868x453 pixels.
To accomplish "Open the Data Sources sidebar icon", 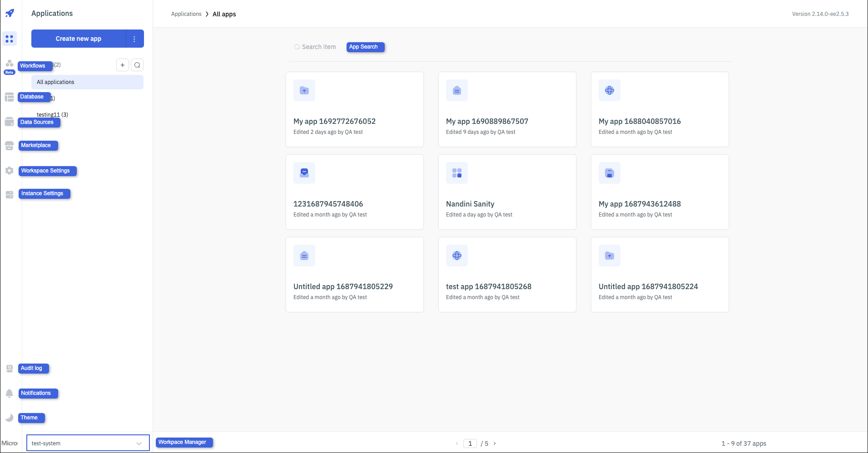I will click(x=10, y=122).
